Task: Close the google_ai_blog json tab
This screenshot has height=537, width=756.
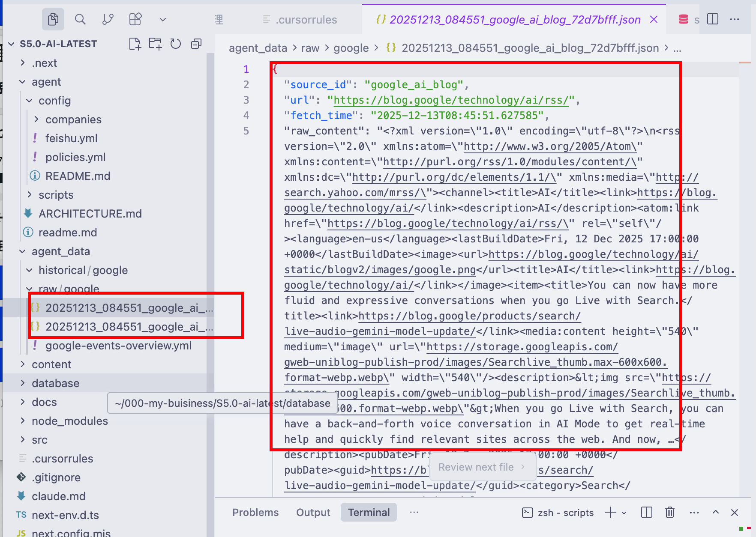Action: coord(654,20)
